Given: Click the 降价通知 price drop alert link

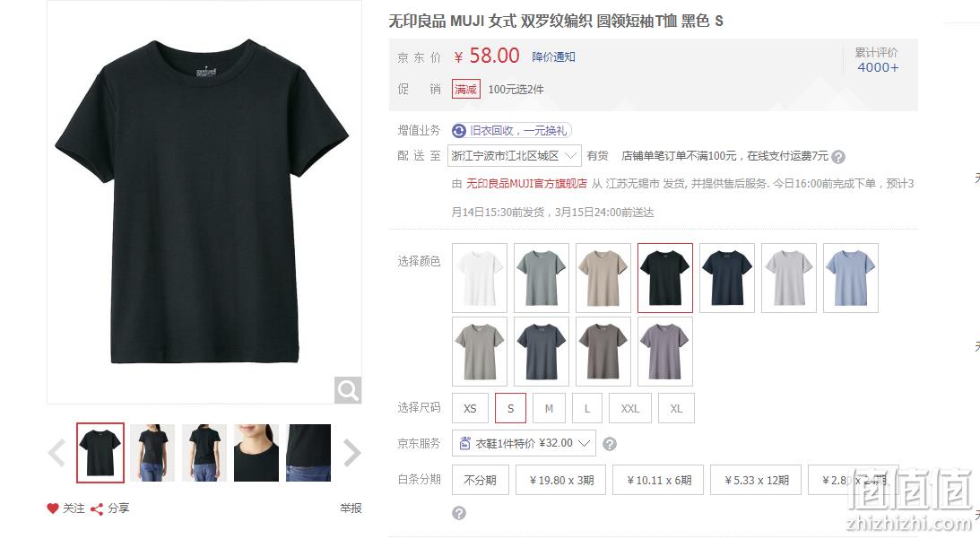Looking at the screenshot, I should click(554, 57).
